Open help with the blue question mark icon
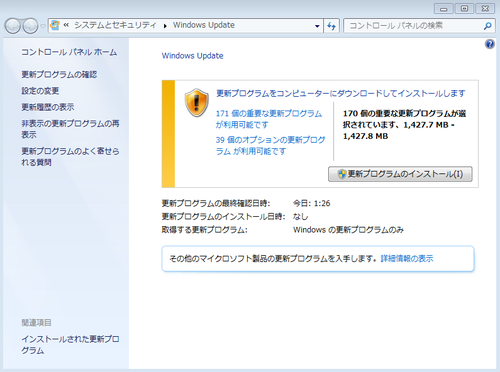 (490, 44)
